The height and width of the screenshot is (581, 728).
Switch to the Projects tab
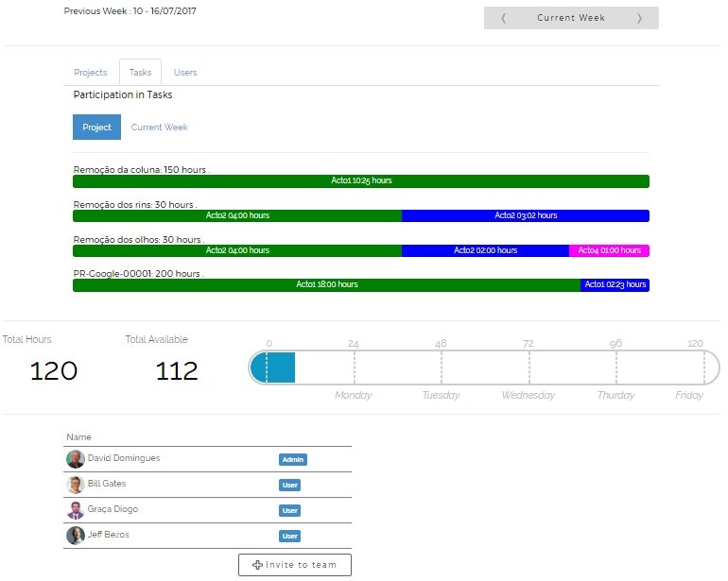91,73
